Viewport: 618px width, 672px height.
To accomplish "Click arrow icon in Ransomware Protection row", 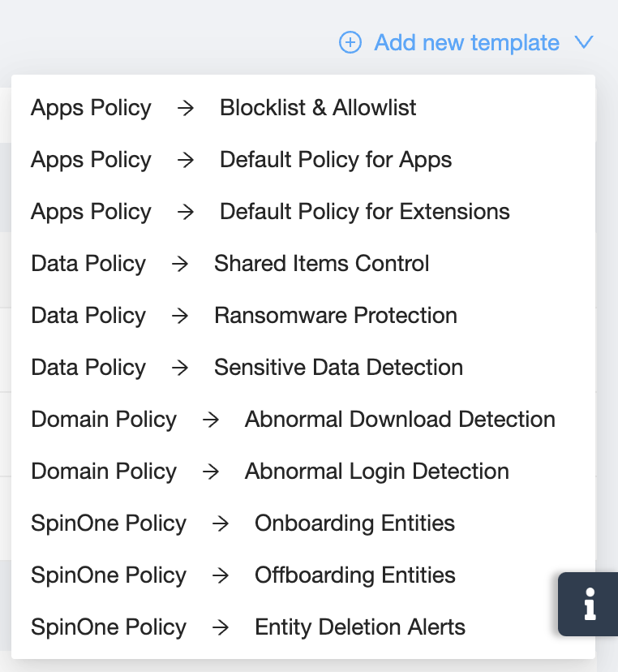I will [x=180, y=316].
